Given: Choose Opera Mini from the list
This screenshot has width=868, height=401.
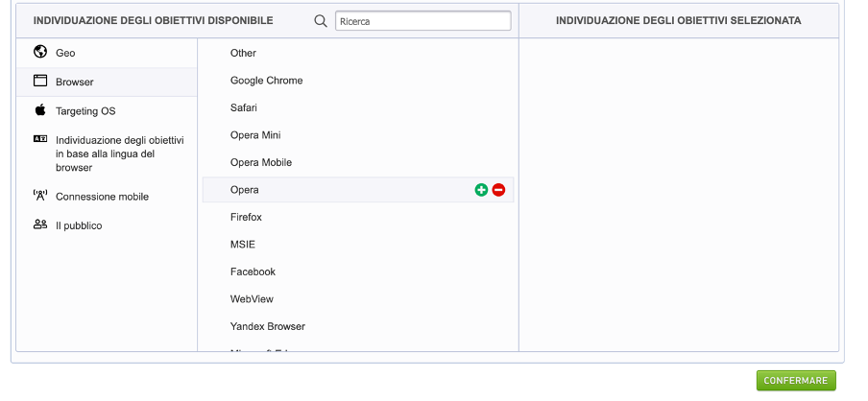Looking at the screenshot, I should pos(255,135).
